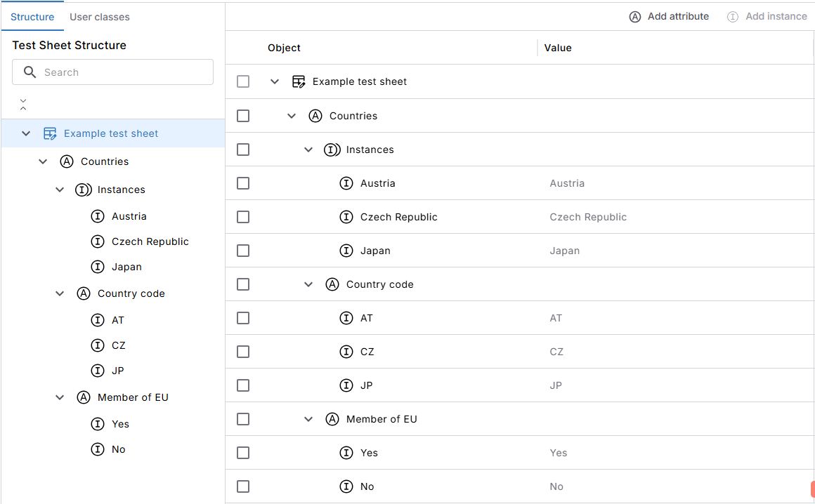Image resolution: width=815 pixels, height=504 pixels.
Task: Click AT instance icon in left tree
Action: point(98,319)
